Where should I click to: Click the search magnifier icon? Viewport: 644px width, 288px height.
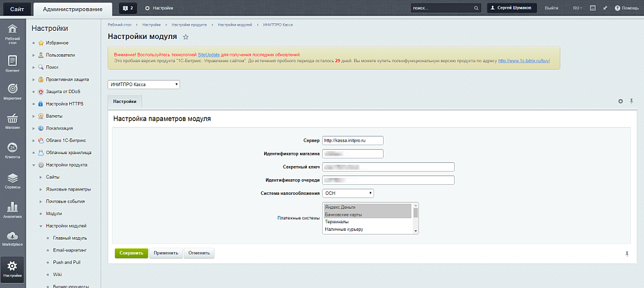pos(476,8)
